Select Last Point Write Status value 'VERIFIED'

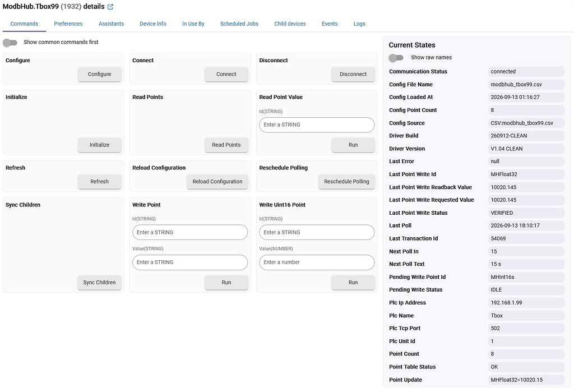tap(526, 213)
